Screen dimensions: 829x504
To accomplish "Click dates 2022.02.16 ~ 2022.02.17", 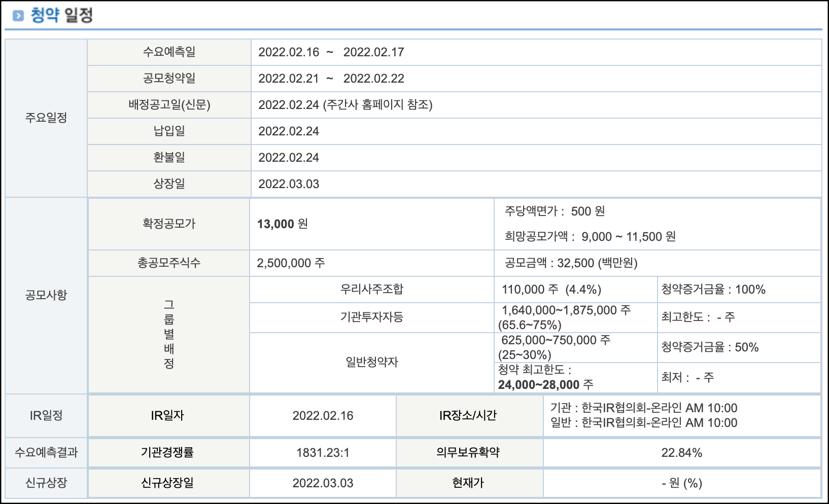I will [x=331, y=52].
